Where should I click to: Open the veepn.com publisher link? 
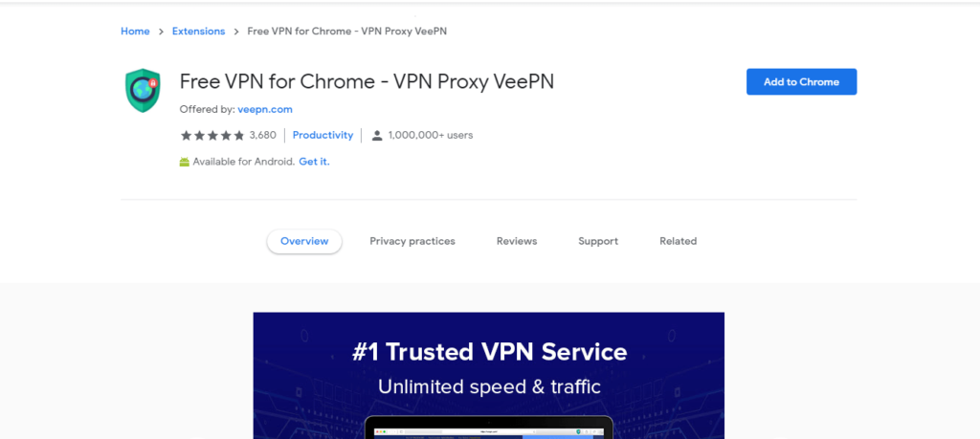265,109
